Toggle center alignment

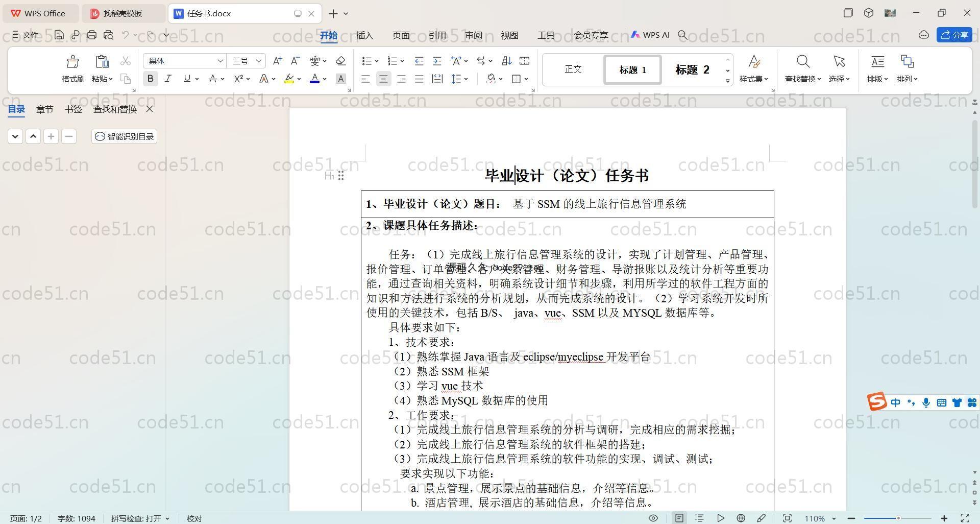pos(383,79)
